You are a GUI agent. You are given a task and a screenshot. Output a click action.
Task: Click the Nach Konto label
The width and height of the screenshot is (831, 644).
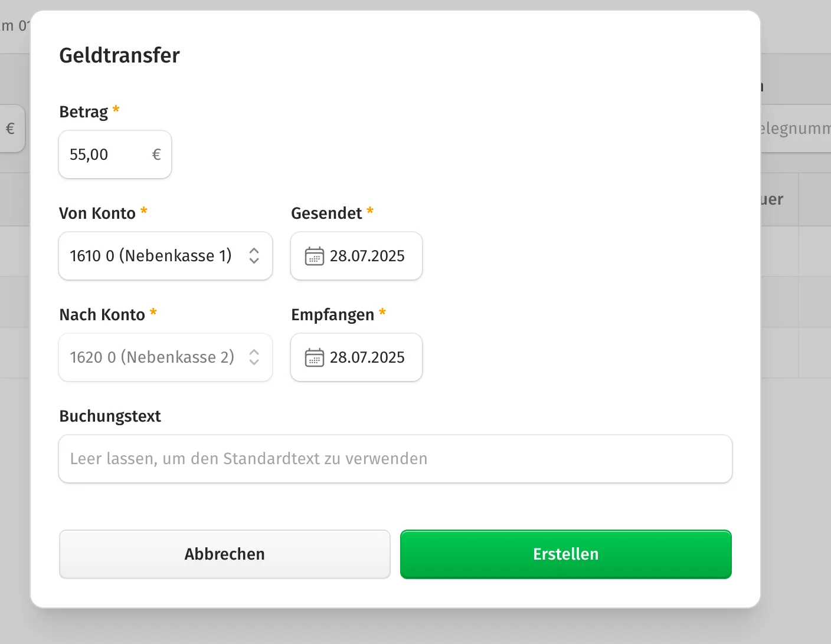[102, 314]
